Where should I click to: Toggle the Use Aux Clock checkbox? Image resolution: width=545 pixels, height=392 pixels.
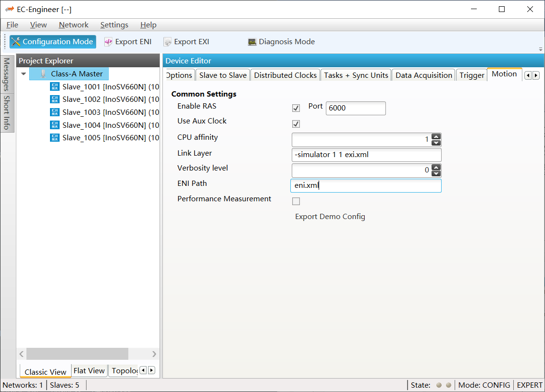point(296,124)
